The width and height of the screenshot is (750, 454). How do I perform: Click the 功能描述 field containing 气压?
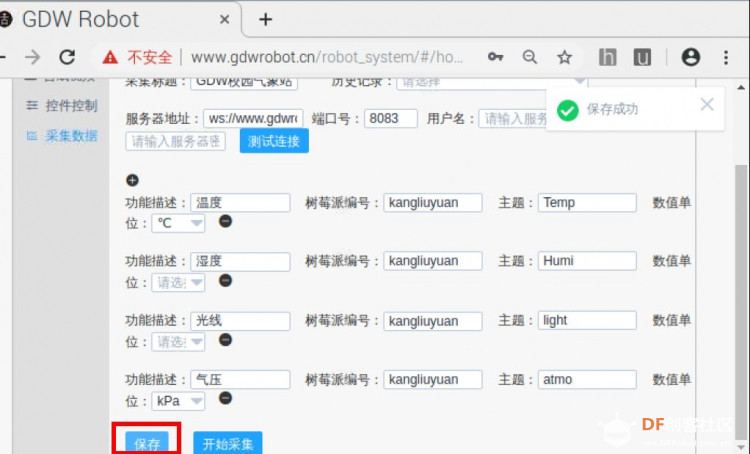point(240,380)
